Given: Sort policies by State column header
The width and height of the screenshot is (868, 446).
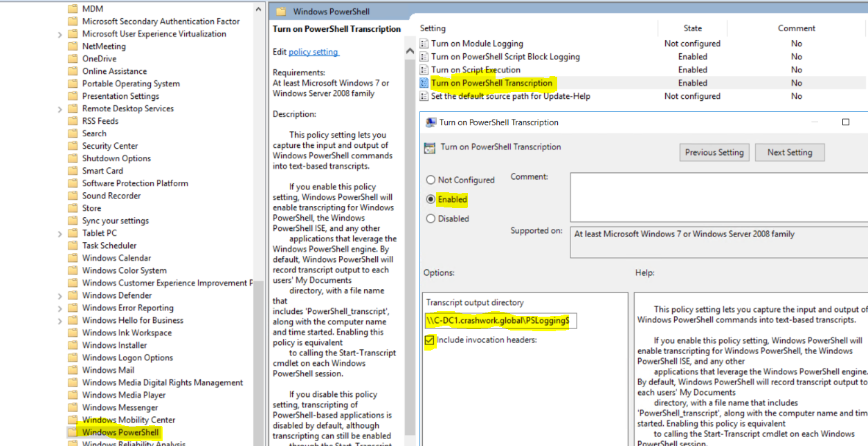Looking at the screenshot, I should click(x=692, y=28).
